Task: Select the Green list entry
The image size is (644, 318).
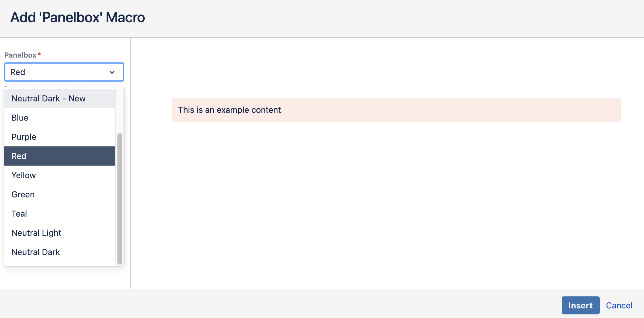Action: (x=23, y=194)
